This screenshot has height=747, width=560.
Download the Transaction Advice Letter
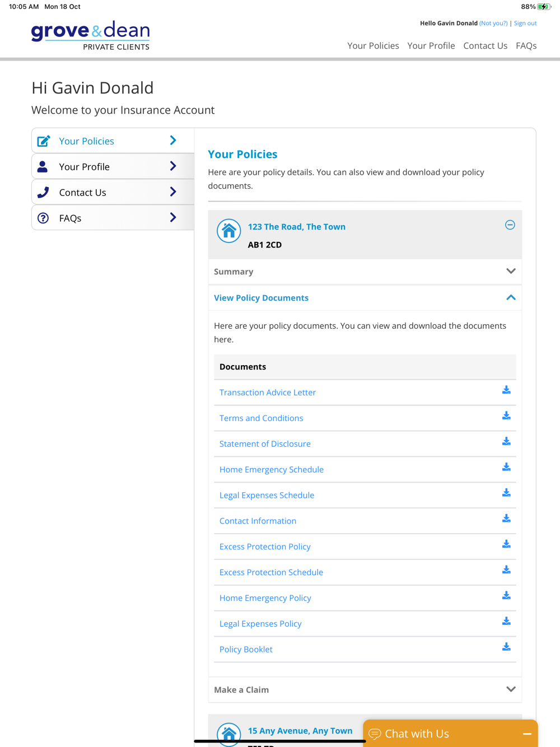[x=506, y=390]
